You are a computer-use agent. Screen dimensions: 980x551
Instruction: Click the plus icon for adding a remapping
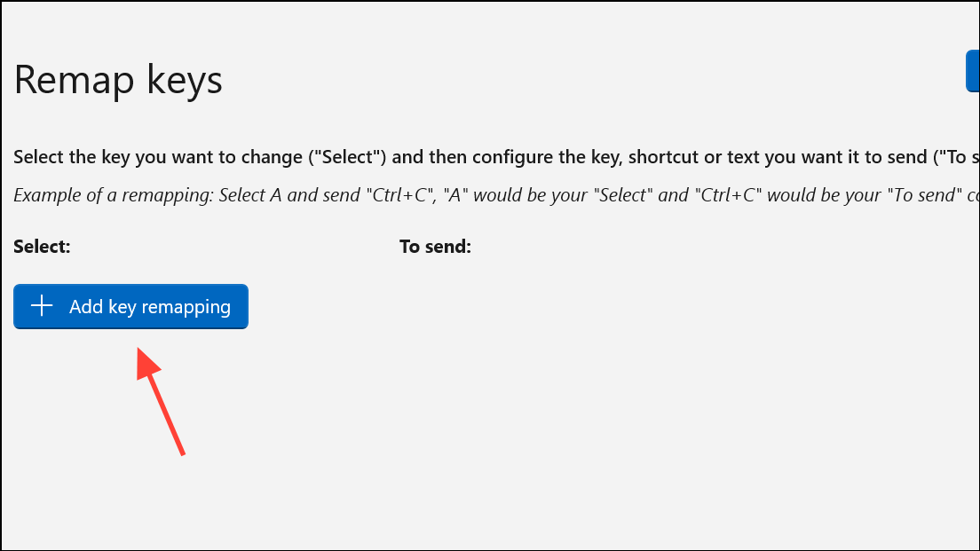point(42,306)
